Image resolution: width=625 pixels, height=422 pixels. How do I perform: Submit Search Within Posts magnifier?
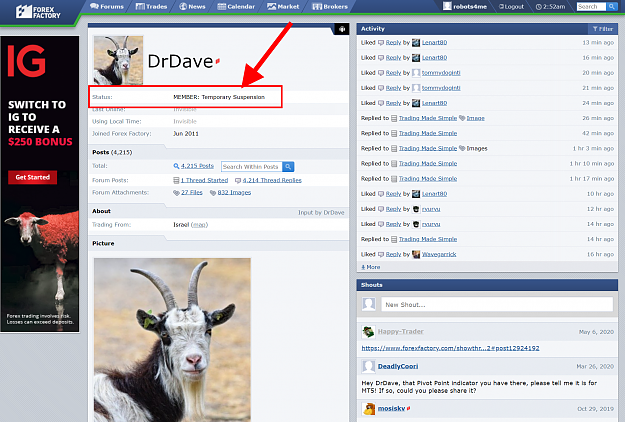click(288, 167)
